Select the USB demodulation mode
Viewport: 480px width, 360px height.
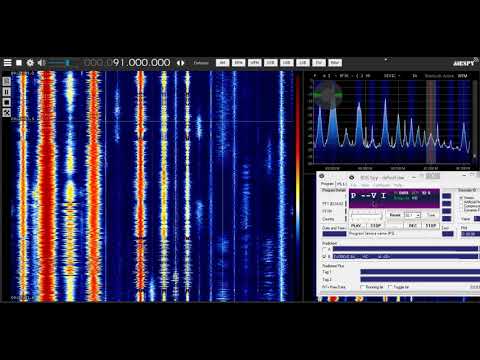(x=287, y=63)
